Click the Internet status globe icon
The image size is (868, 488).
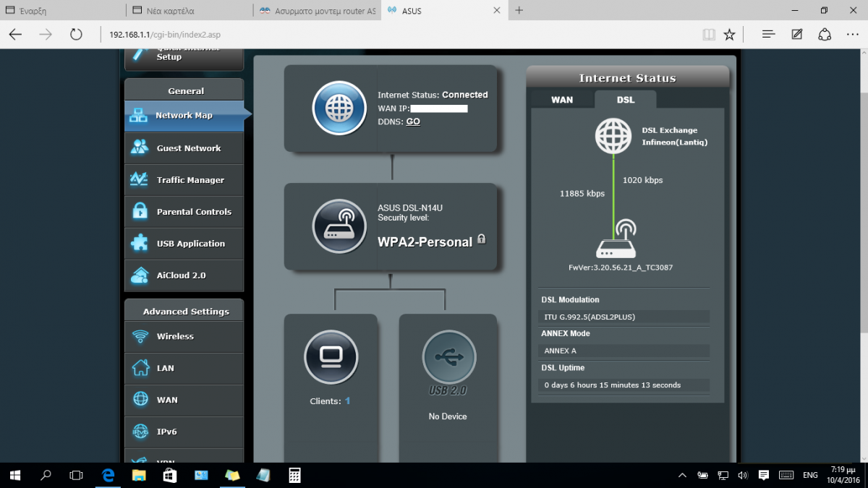click(339, 108)
